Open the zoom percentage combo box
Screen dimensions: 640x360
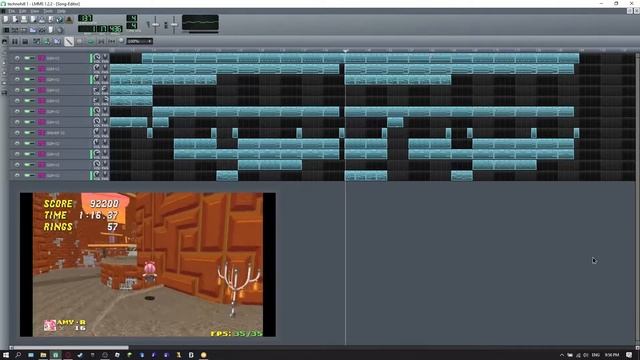point(140,41)
